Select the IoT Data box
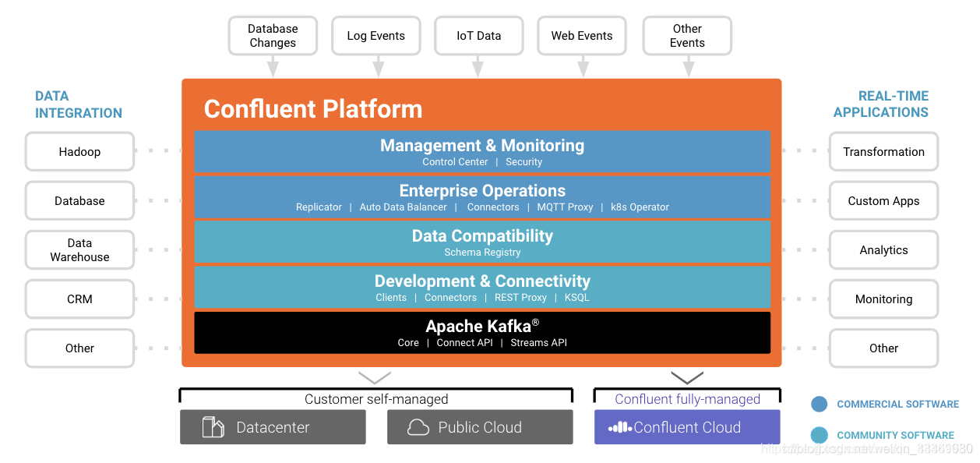Viewport: 980px width, 463px height. 479,36
